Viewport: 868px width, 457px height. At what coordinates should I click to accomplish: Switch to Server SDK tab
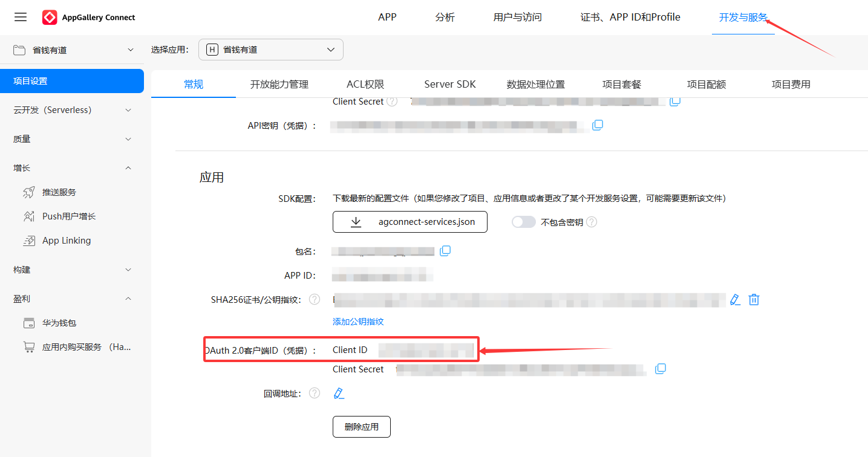coord(450,84)
